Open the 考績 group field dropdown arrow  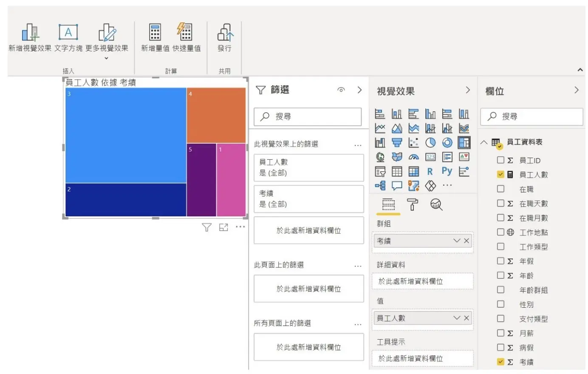coord(457,241)
